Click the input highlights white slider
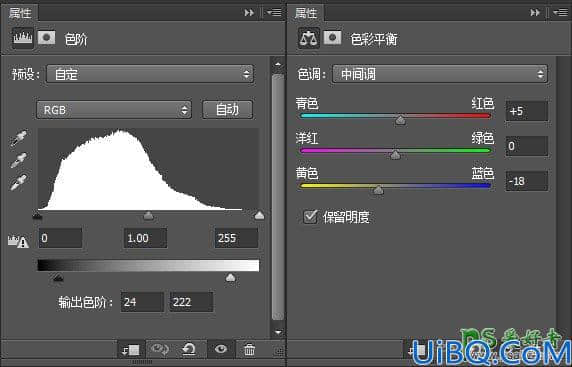Image resolution: width=572 pixels, height=367 pixels. pos(259,215)
